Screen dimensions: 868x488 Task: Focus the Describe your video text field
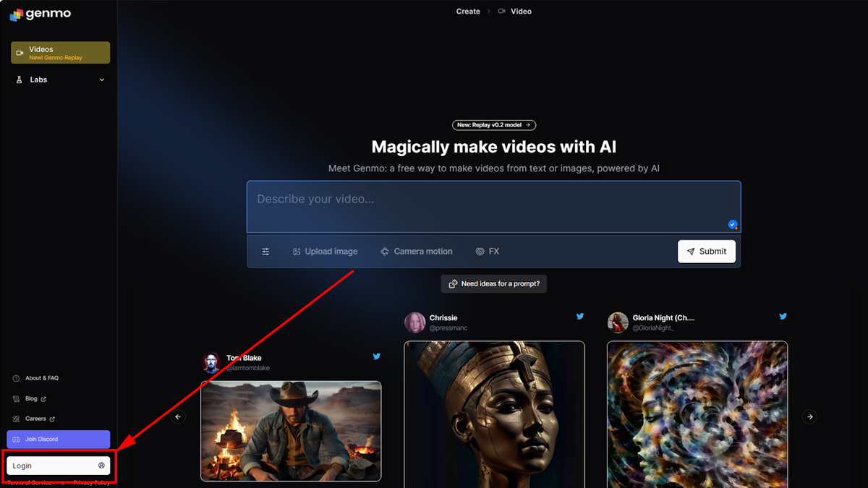point(493,207)
